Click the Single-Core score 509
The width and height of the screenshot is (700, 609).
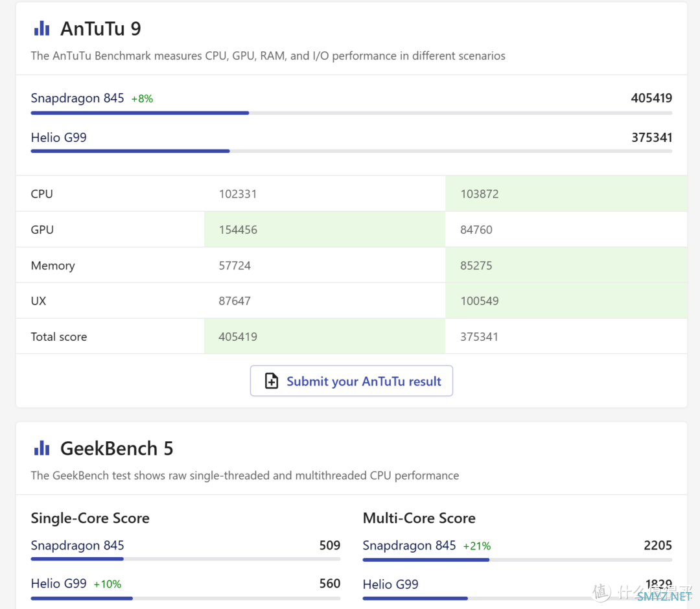click(330, 546)
